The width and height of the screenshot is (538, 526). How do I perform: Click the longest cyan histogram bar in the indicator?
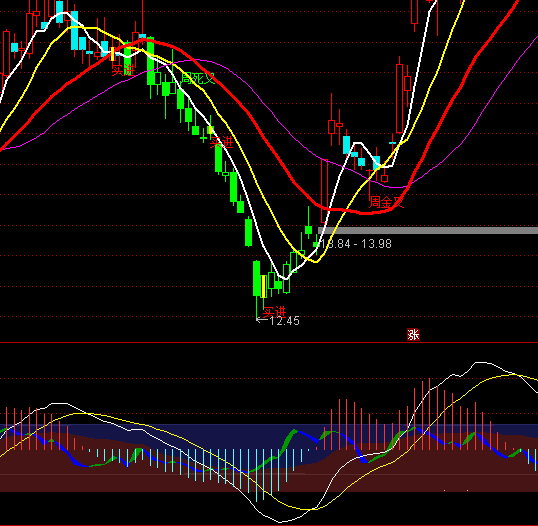(x=256, y=476)
